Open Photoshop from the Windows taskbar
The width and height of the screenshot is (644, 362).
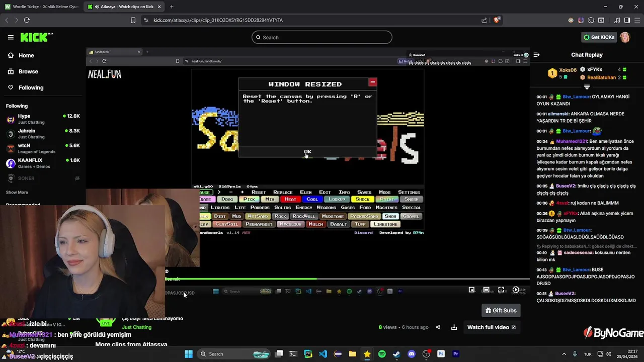(x=441, y=354)
